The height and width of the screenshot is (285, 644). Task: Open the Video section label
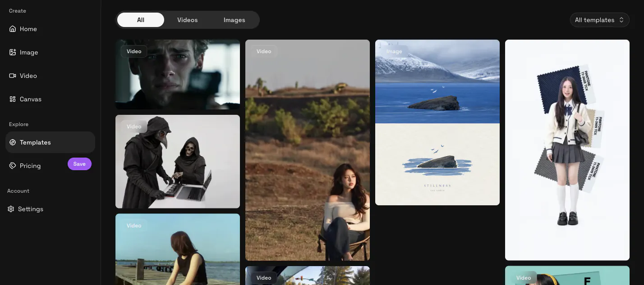point(28,76)
